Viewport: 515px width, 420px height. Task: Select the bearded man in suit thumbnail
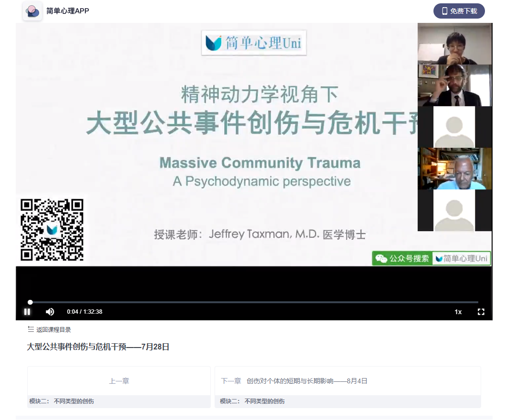[454, 85]
